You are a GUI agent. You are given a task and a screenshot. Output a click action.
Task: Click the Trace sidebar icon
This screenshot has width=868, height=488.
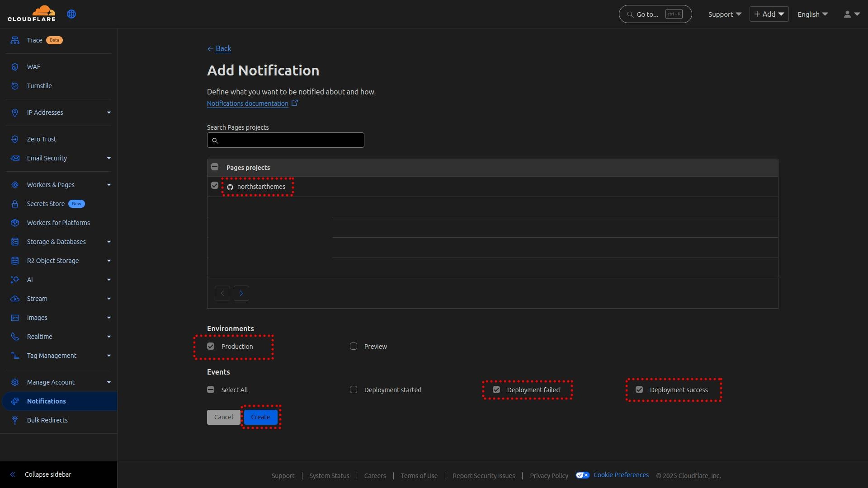tap(15, 40)
